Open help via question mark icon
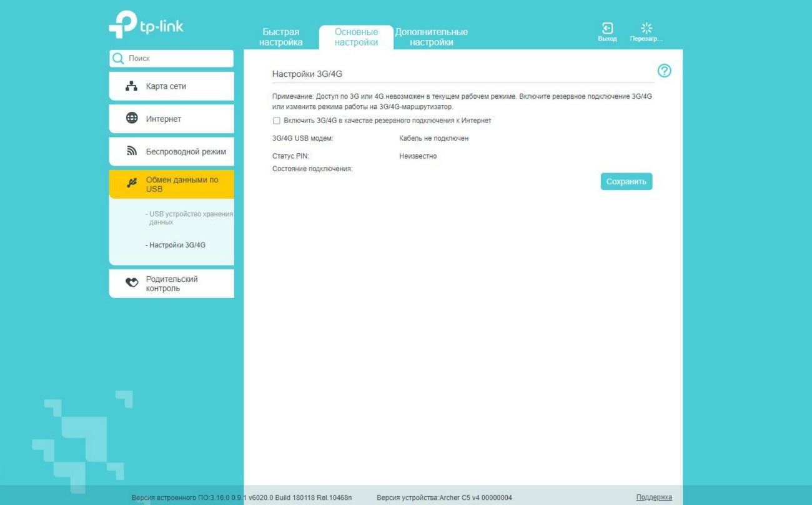The height and width of the screenshot is (505, 812). click(664, 71)
